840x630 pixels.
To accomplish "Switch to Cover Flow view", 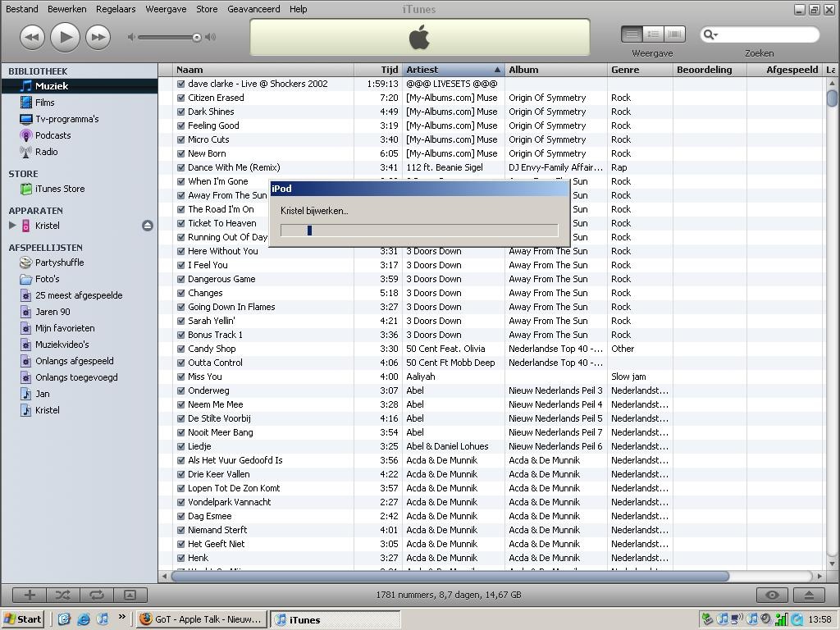I will (674, 34).
